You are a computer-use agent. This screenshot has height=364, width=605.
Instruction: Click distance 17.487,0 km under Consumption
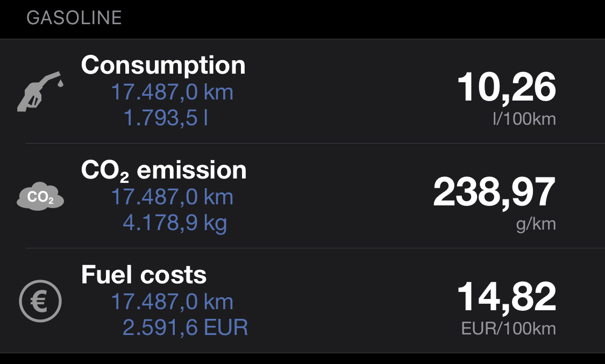(x=172, y=92)
